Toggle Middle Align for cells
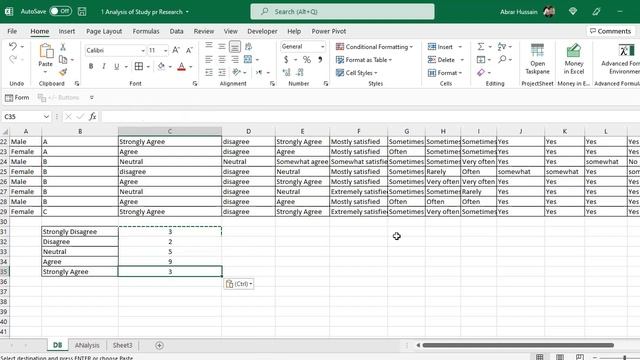Viewport: 640px width, 360px height. click(222, 47)
